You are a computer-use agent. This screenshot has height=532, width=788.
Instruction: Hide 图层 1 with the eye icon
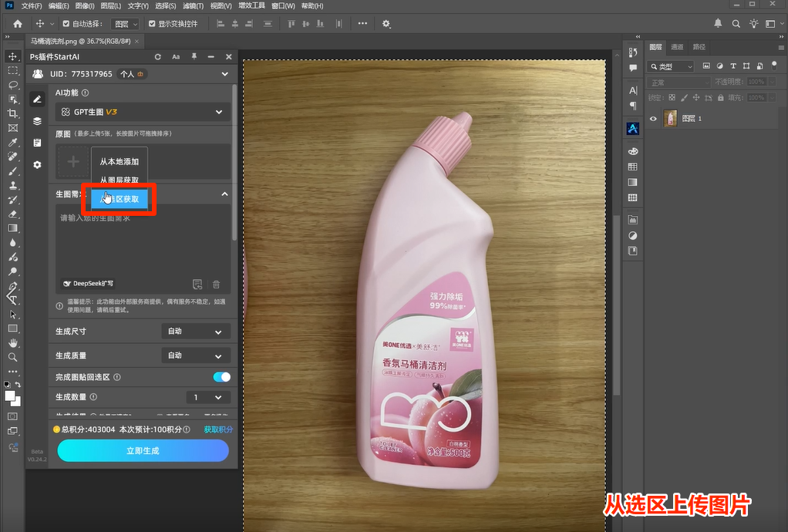click(x=653, y=119)
